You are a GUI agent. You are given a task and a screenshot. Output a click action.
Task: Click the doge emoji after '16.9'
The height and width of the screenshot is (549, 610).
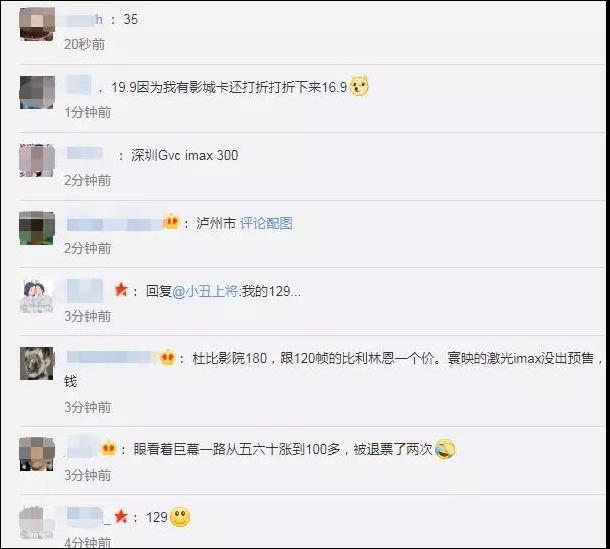pyautogui.click(x=359, y=86)
